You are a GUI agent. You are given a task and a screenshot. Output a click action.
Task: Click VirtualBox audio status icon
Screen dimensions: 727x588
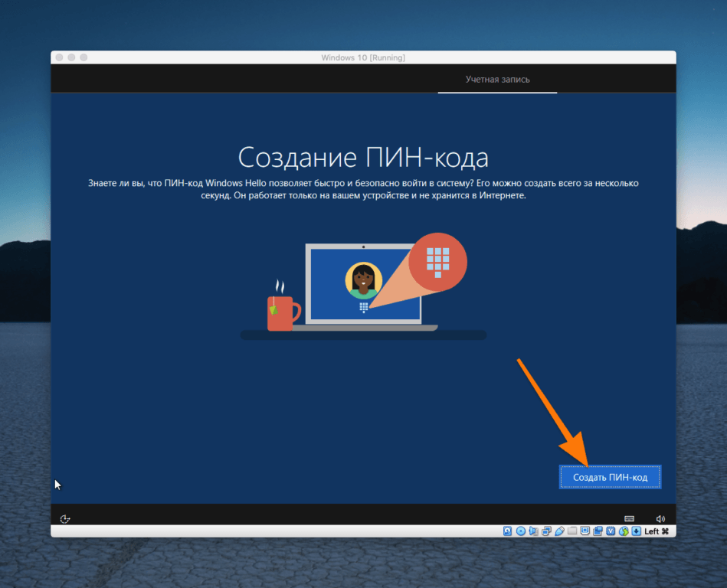pyautogui.click(x=534, y=531)
